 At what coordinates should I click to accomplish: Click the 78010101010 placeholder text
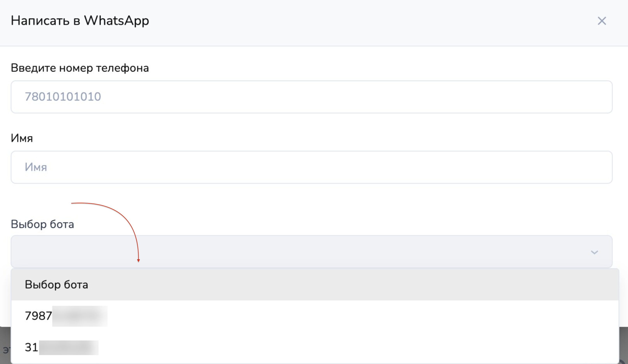tap(63, 97)
